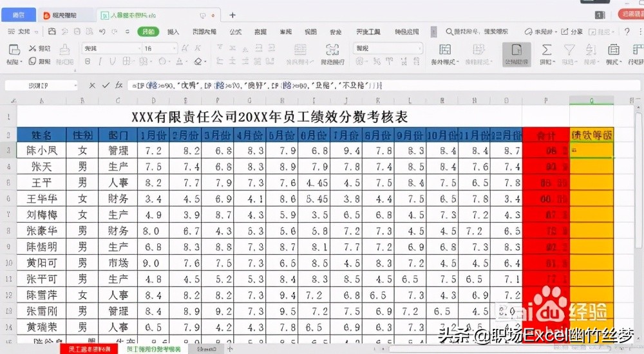Select the red sheet tab at bottom
Screen dimensions: 644x354
(90, 349)
